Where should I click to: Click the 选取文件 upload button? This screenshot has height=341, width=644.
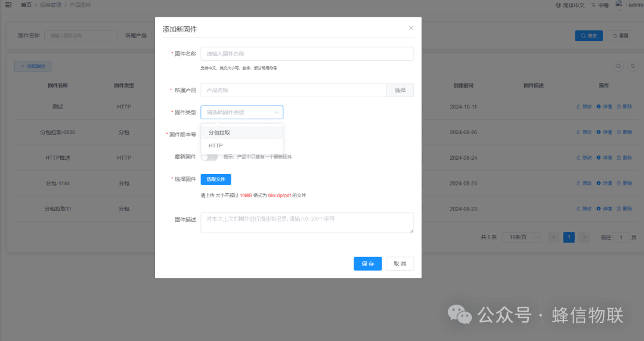click(x=216, y=179)
